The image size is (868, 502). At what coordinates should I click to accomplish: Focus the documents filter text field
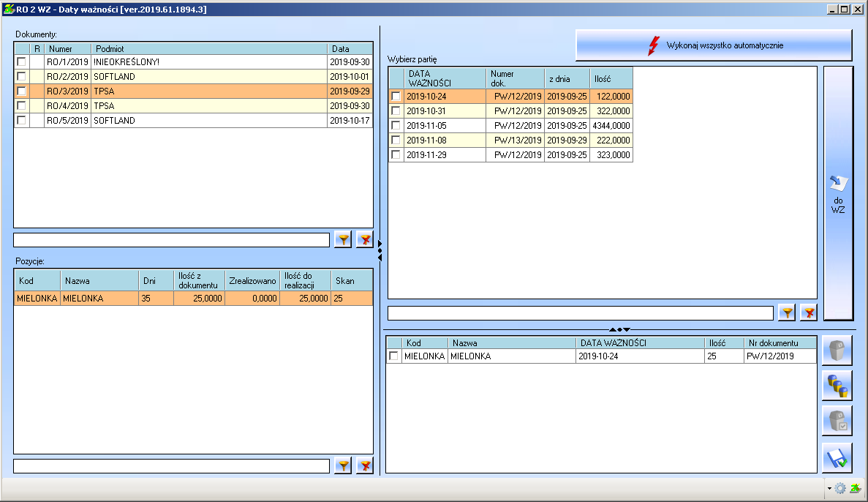(172, 240)
